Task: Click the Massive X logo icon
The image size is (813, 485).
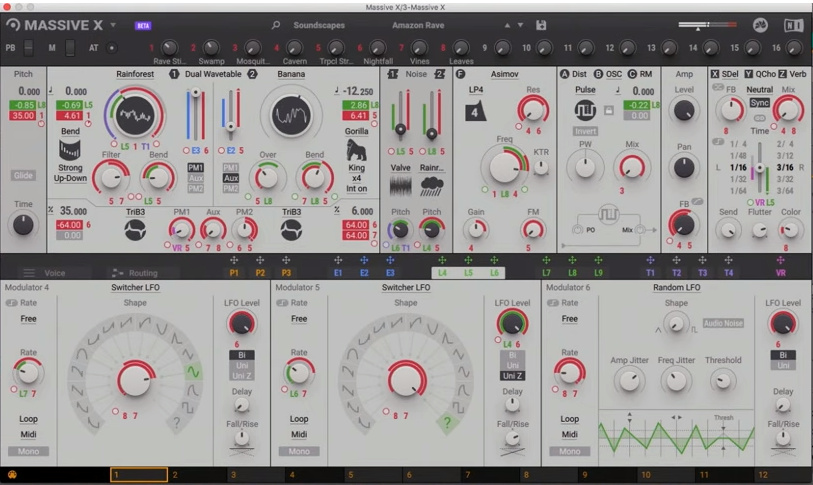Action: (x=13, y=25)
